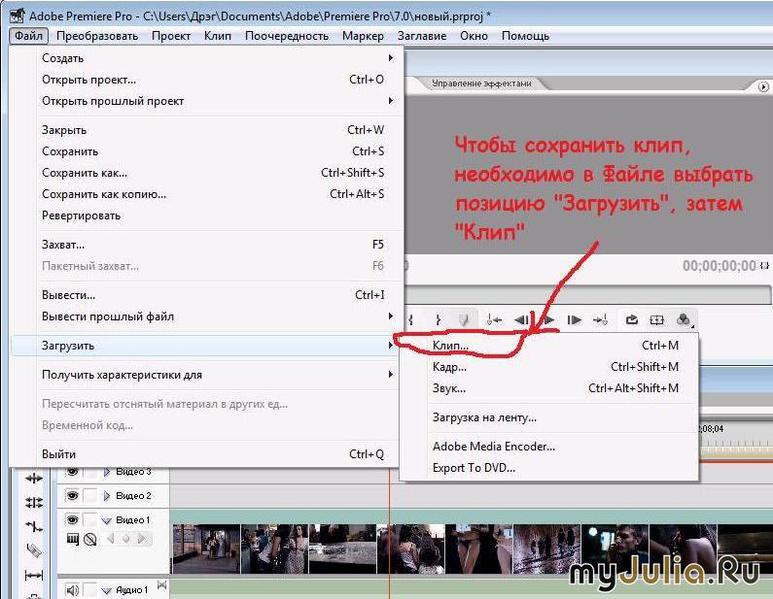Select the Ripple Edit tool
The image size is (773, 599).
point(34,478)
